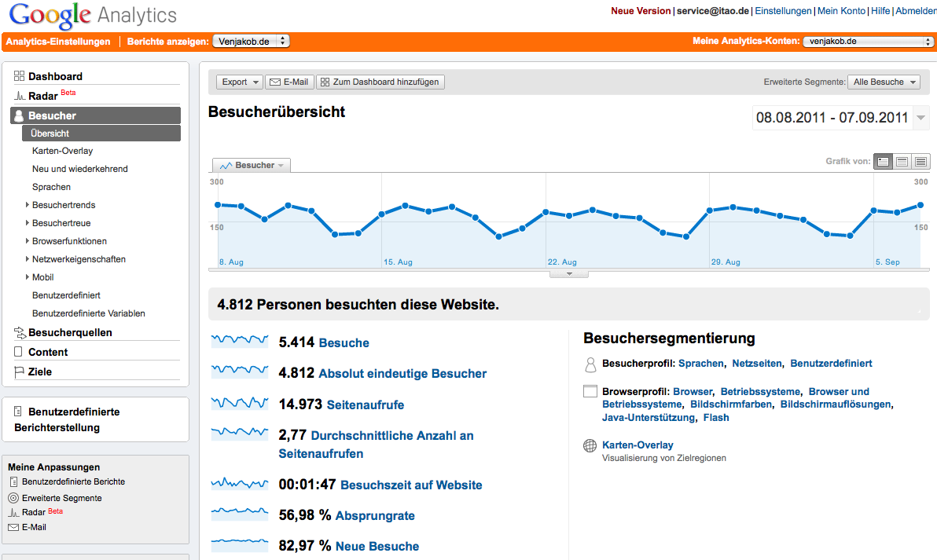This screenshot has width=937, height=560.
Task: Click the Mein Konto link
Action: point(841,11)
